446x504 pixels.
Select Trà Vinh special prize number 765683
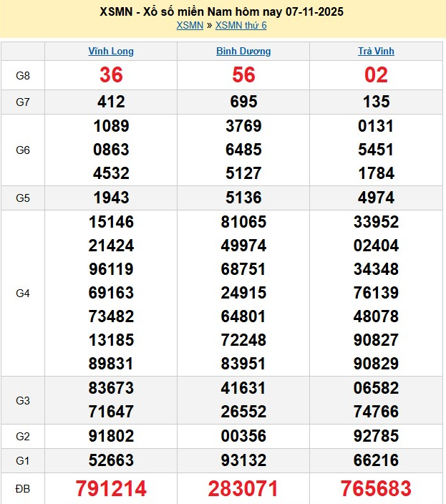pyautogui.click(x=376, y=489)
